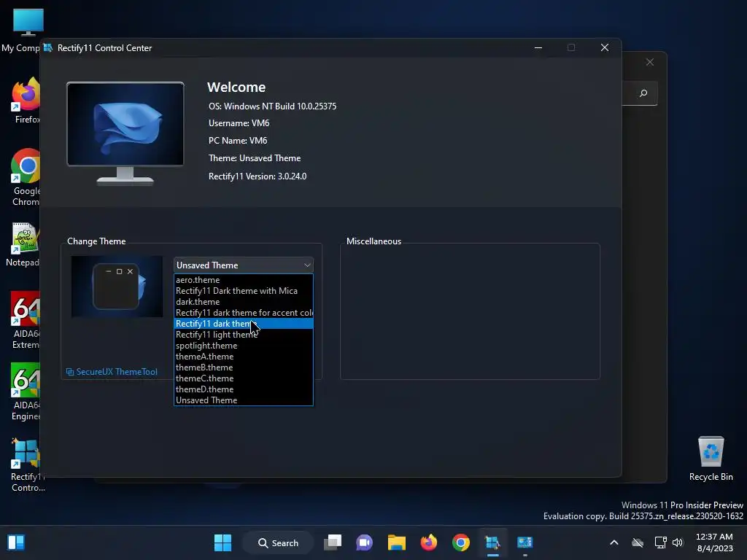Image resolution: width=747 pixels, height=560 pixels.
Task: Click the OneDrive cloud tray icon
Action: coord(638,542)
